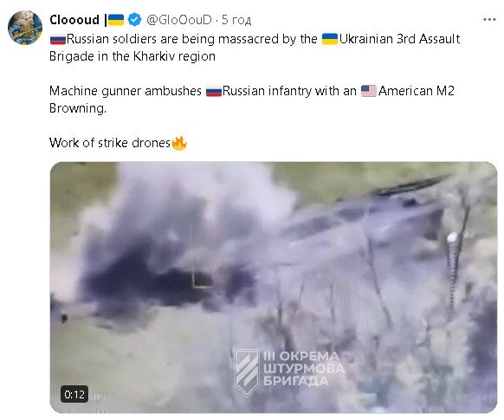
Task: Click the '5 год' post timestamp
Action: pyautogui.click(x=236, y=20)
